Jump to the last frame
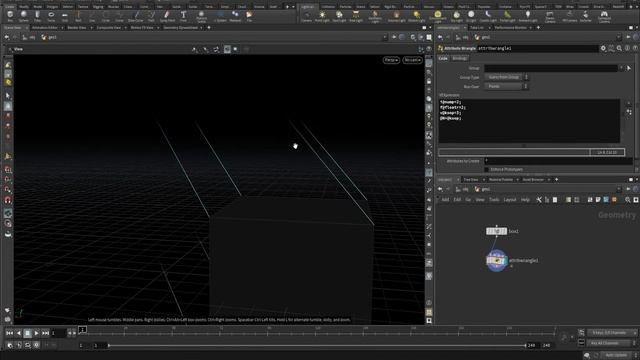This screenshot has height=360, width=640. [x=45, y=333]
